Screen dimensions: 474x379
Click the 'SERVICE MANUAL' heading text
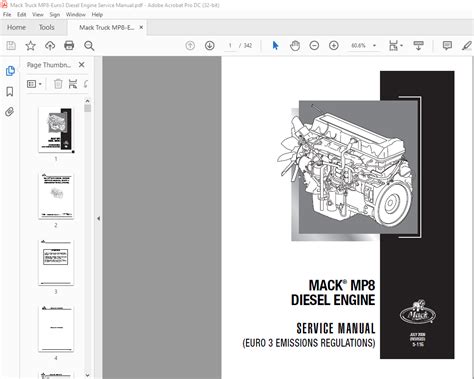click(336, 328)
